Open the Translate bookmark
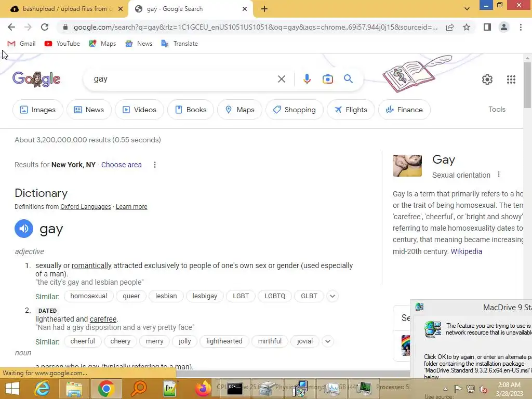532x399 pixels. [179, 44]
